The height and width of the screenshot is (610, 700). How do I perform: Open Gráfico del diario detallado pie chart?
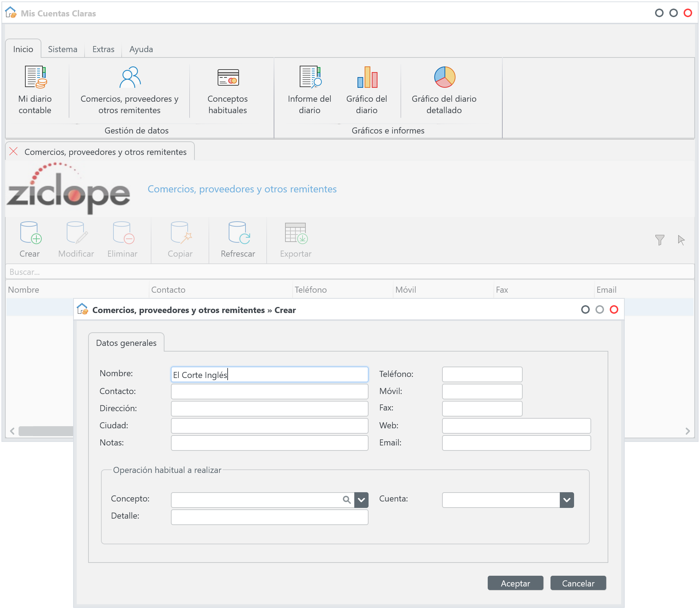(444, 77)
